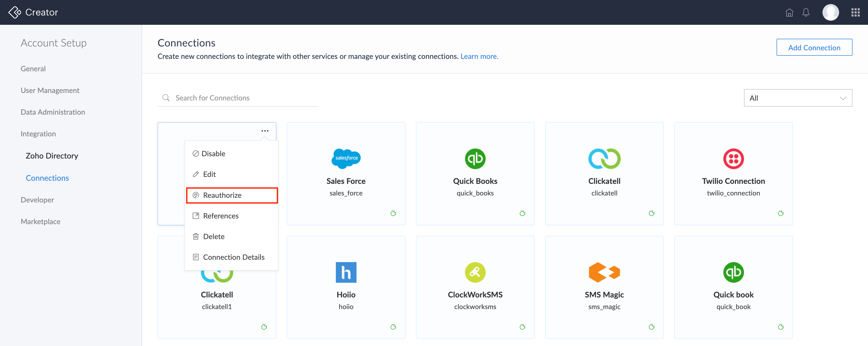The height and width of the screenshot is (346, 868).
Task: Open Data Administration in sidebar
Action: tap(52, 112)
